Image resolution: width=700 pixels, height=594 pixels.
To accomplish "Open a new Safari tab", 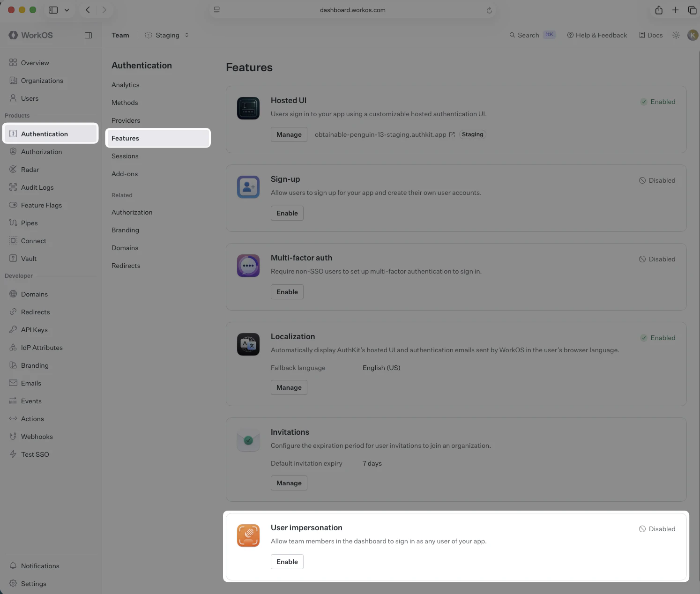I will 675,10.
